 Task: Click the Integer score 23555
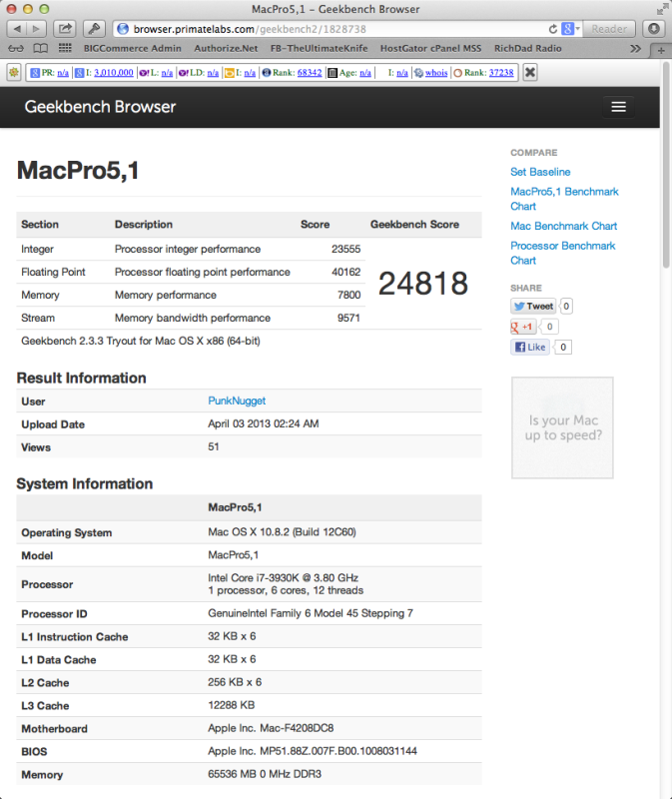(x=345, y=249)
